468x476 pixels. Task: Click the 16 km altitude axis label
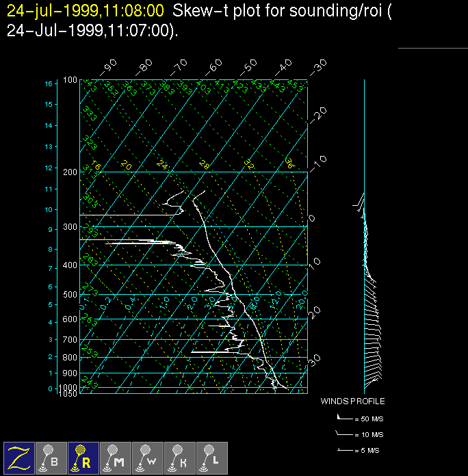tap(49, 83)
